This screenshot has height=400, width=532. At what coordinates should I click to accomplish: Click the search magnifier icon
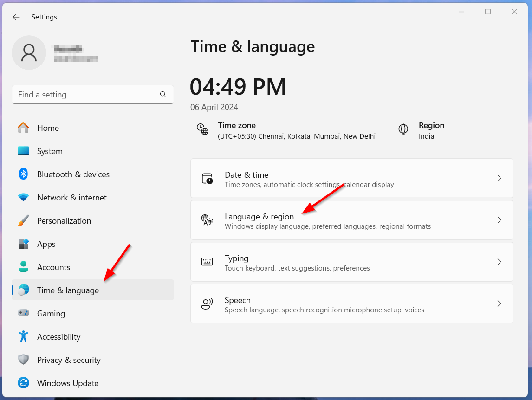(x=163, y=94)
